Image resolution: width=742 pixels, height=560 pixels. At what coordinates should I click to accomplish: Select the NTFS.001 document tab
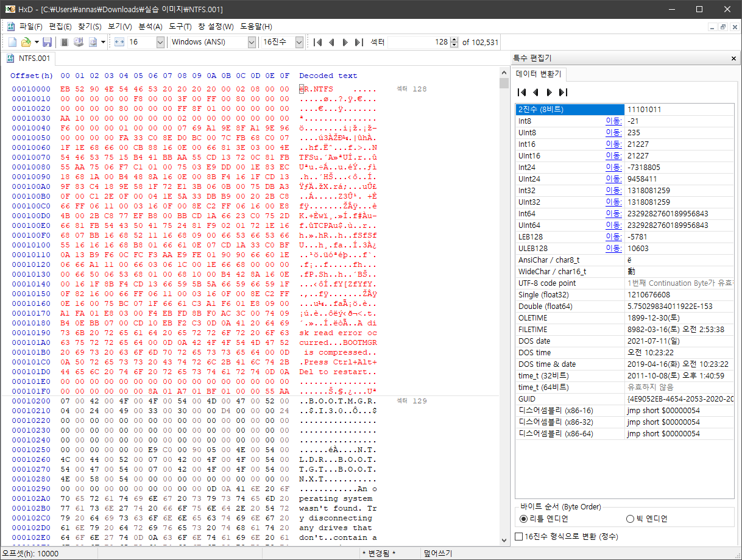[29, 58]
